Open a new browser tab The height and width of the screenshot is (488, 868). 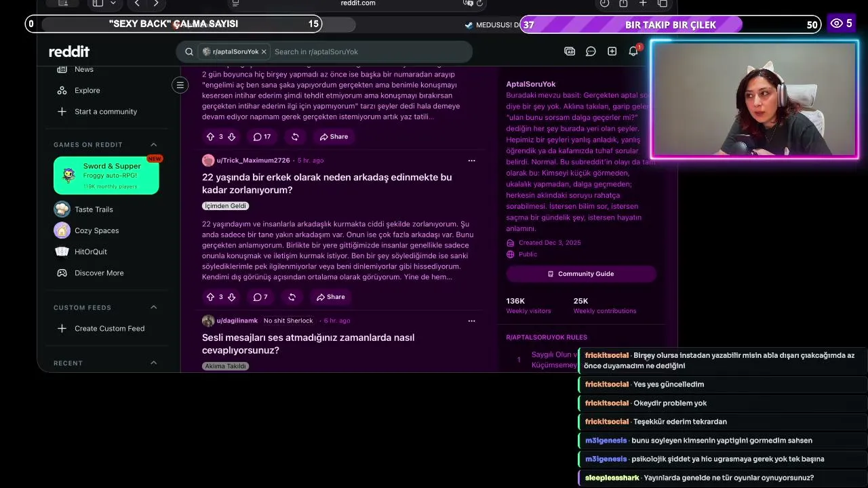pyautogui.click(x=643, y=3)
